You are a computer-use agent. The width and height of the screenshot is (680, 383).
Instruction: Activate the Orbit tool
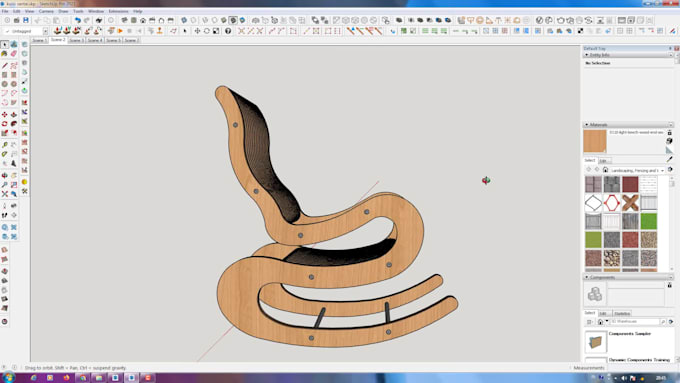point(4,175)
